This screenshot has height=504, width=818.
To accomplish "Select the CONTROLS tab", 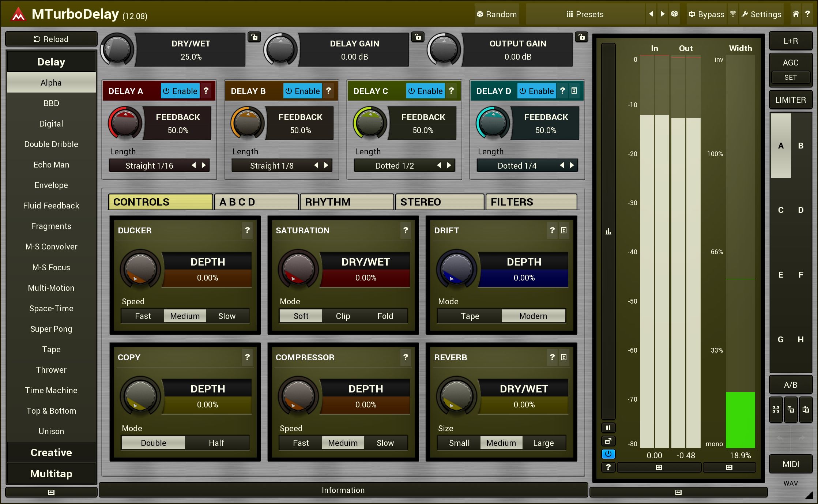I will point(161,202).
